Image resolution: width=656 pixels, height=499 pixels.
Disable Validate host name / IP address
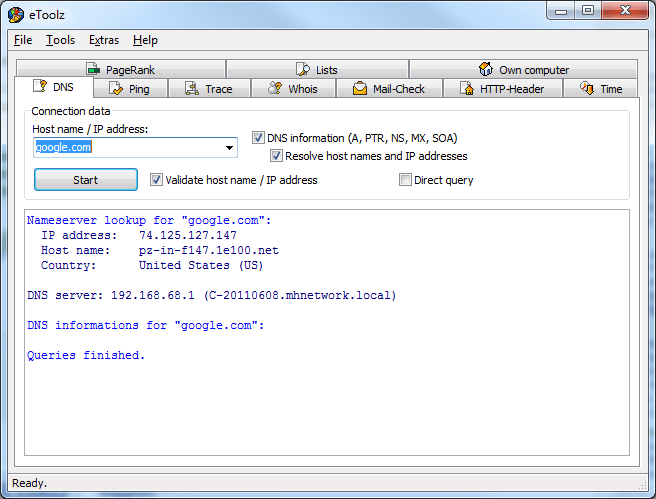pos(156,180)
